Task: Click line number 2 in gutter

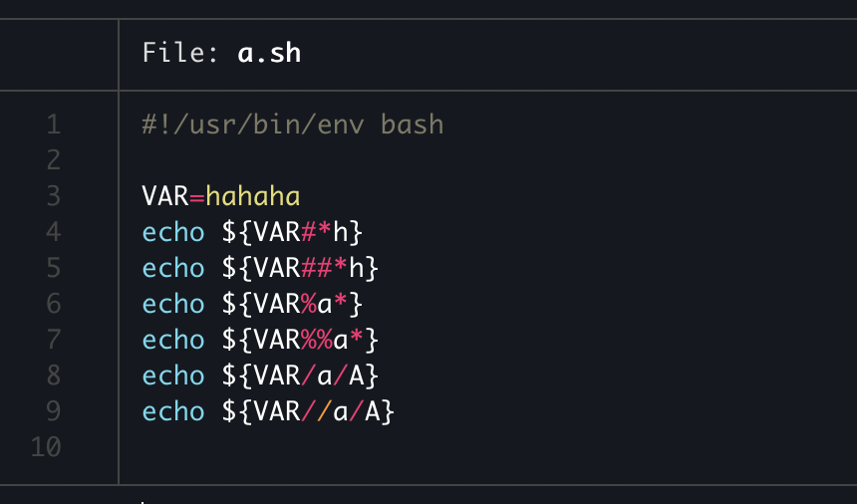Action: tap(53, 160)
